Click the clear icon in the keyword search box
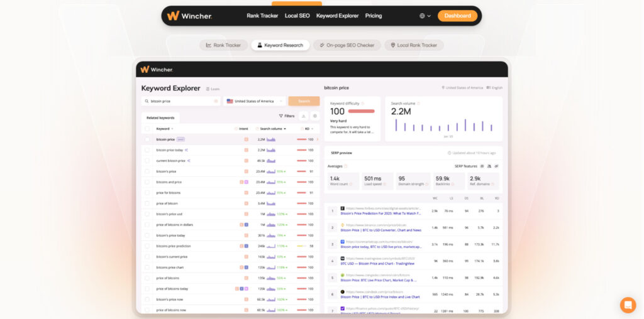 216,101
